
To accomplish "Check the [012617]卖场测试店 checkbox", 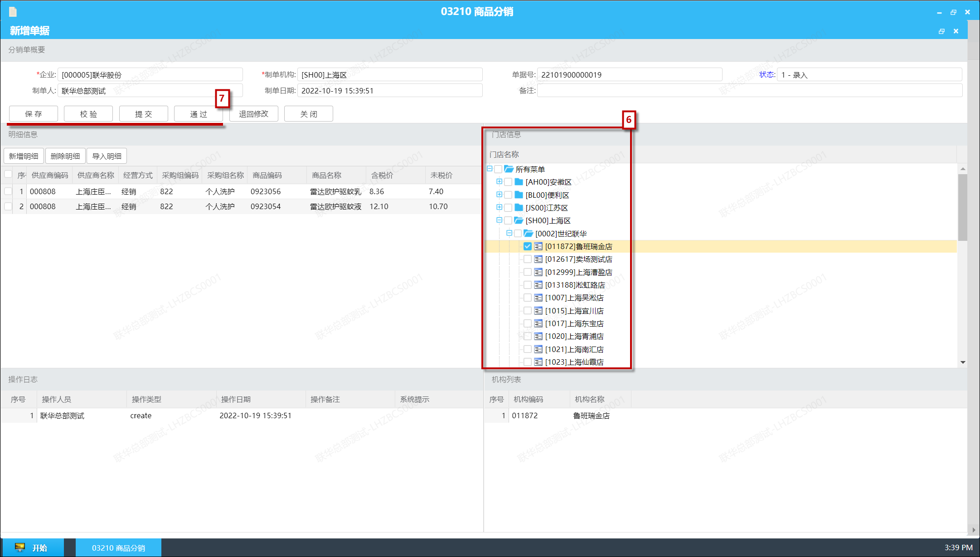I will click(x=528, y=259).
